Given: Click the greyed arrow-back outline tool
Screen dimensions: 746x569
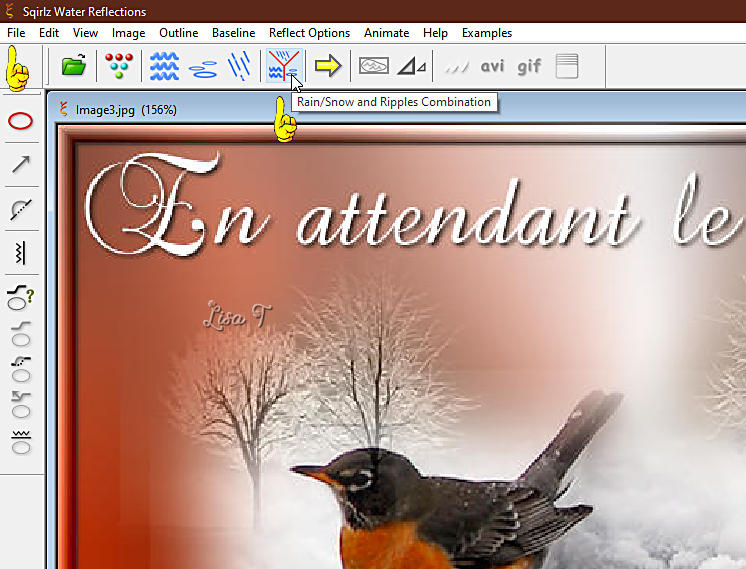Looking at the screenshot, I should click(x=20, y=405).
